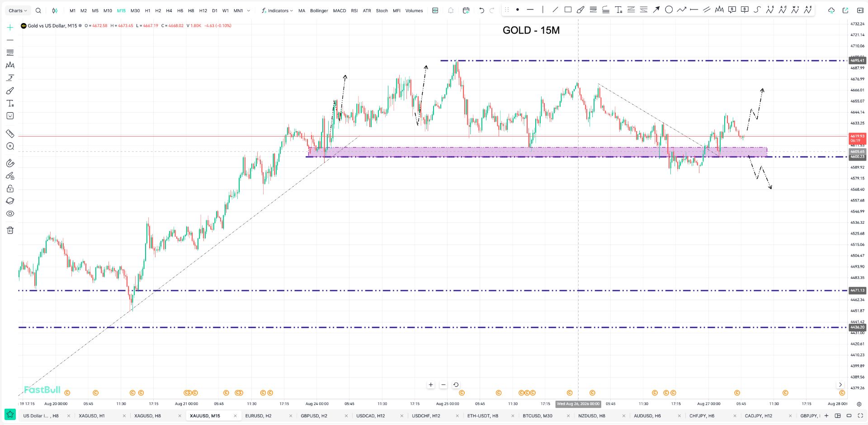Switch to the GBPUSD, H2 tab
Image resolution: width=868 pixels, height=425 pixels.
point(314,416)
